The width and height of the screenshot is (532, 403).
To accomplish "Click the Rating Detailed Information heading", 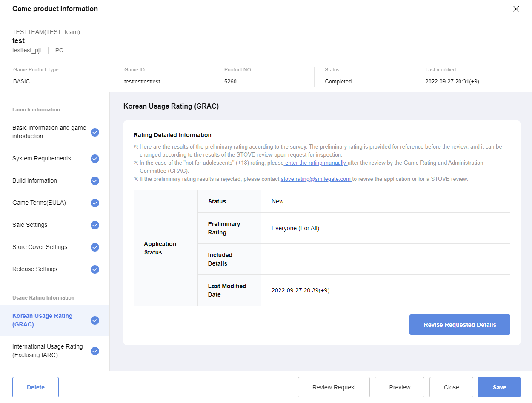I will [x=172, y=135].
